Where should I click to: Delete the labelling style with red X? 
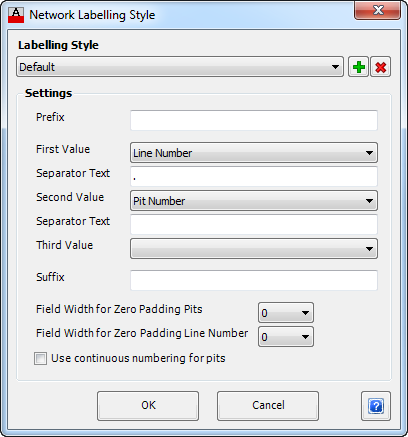coord(380,67)
